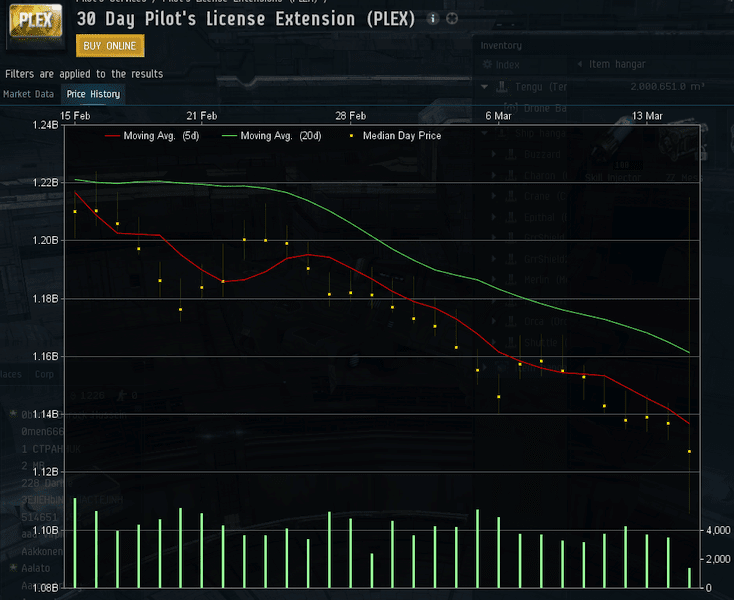The height and width of the screenshot is (600, 734).
Task: Expand Charon in background Inventory ship hangar
Action: point(493,175)
